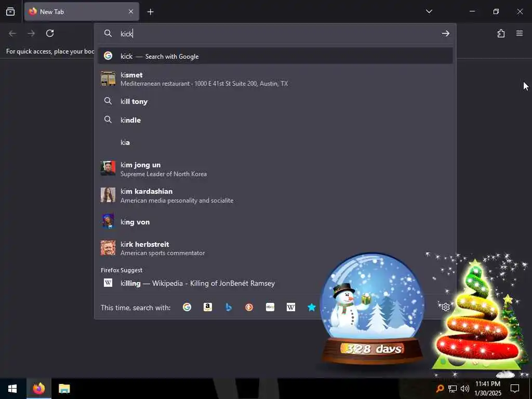Open search settings gear icon
The height and width of the screenshot is (399, 532).
(445, 307)
